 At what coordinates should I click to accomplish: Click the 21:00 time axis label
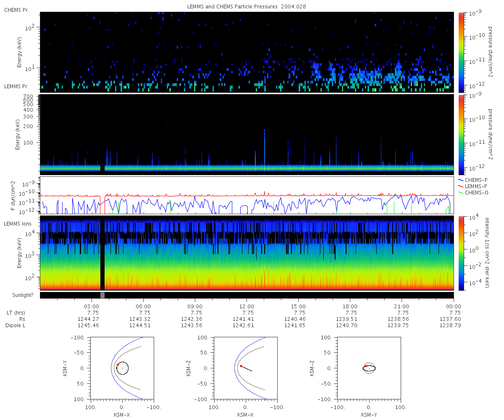click(402, 306)
